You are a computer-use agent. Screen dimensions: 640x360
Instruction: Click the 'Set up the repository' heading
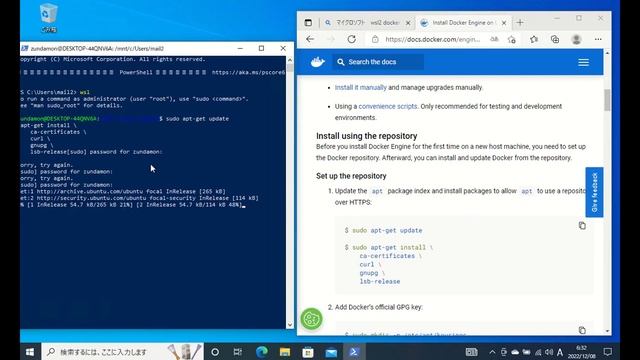pyautogui.click(x=351, y=176)
